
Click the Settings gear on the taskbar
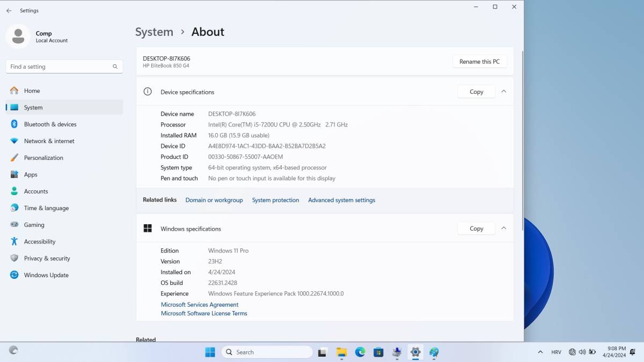click(415, 352)
